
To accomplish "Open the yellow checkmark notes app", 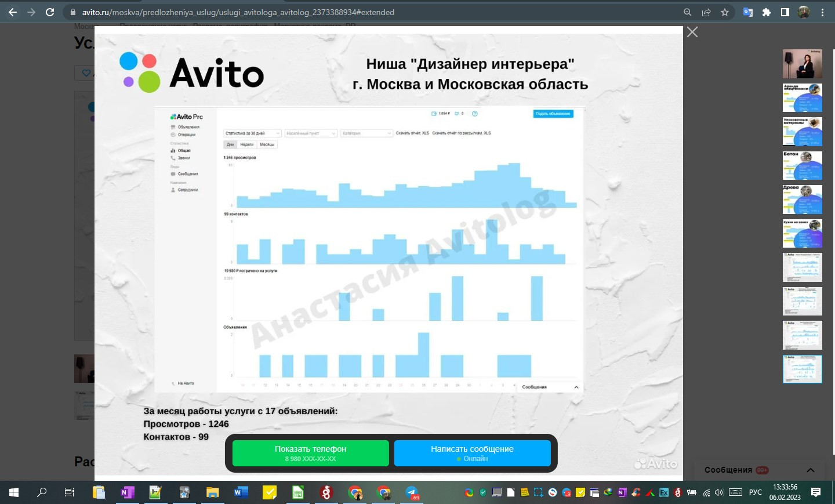I will (269, 492).
